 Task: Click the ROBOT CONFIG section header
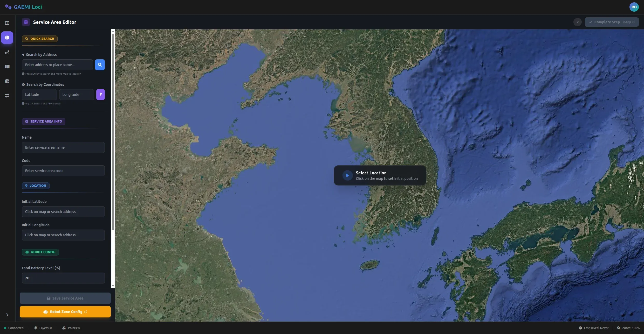click(40, 252)
